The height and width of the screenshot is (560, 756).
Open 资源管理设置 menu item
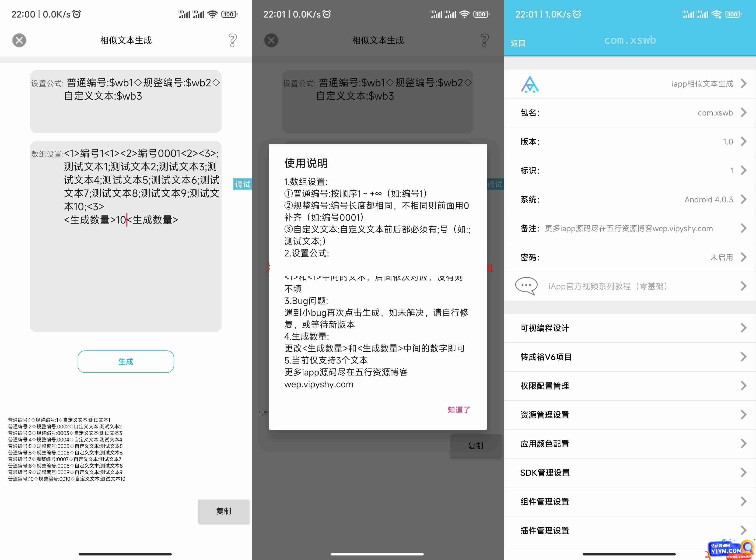point(630,415)
